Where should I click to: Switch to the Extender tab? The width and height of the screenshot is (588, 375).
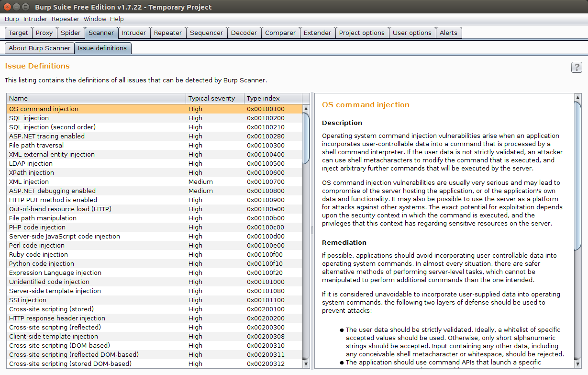317,33
